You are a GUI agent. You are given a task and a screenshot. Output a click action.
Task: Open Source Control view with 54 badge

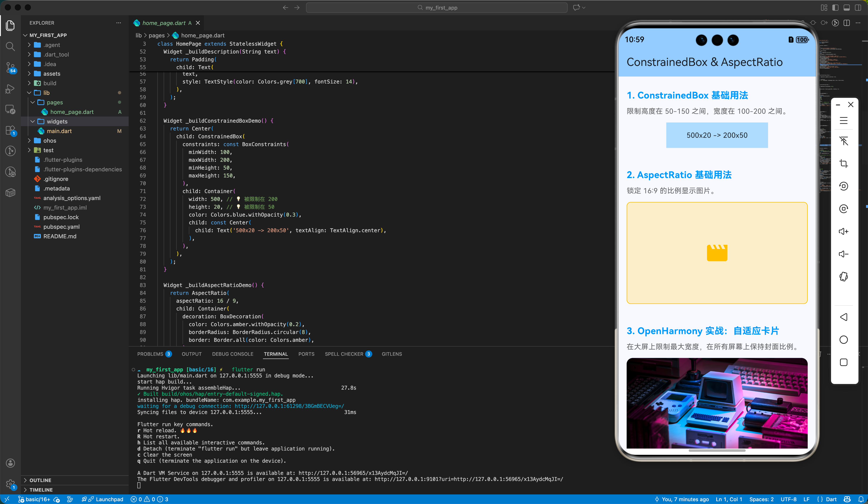click(x=10, y=67)
